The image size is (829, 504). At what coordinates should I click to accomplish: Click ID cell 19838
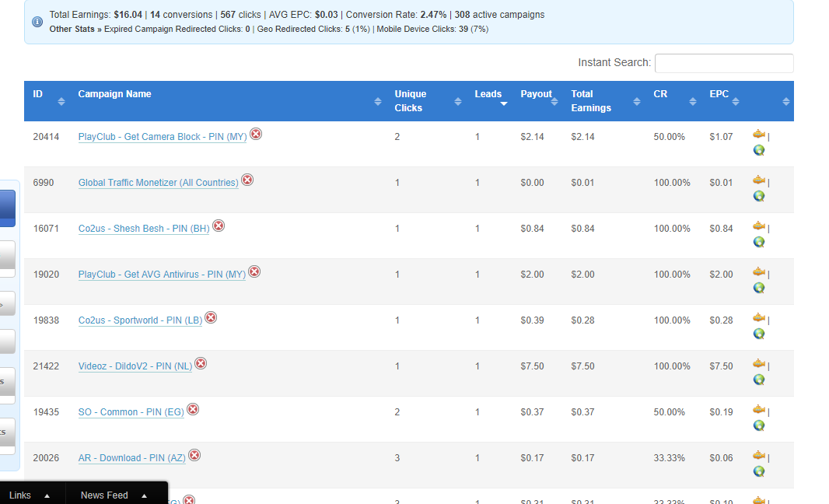tap(46, 320)
